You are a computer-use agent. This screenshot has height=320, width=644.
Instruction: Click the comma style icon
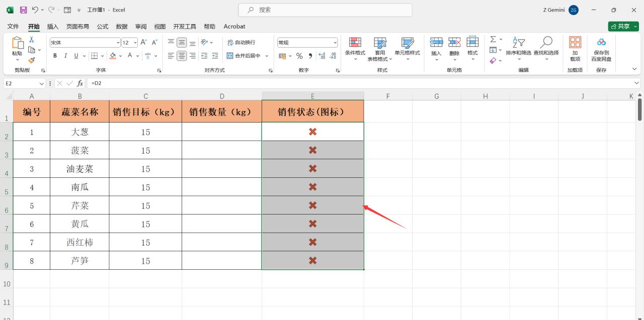pyautogui.click(x=310, y=56)
